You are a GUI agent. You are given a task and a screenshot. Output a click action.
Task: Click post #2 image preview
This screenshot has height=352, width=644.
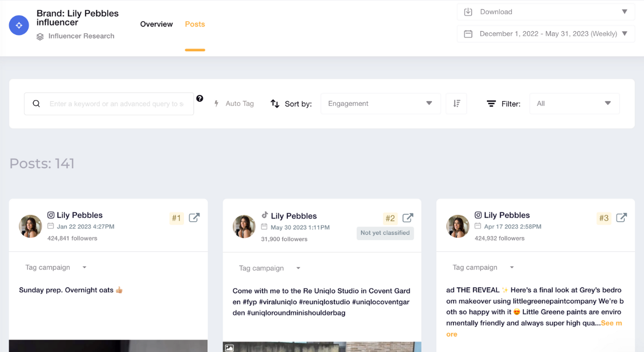pos(322,346)
